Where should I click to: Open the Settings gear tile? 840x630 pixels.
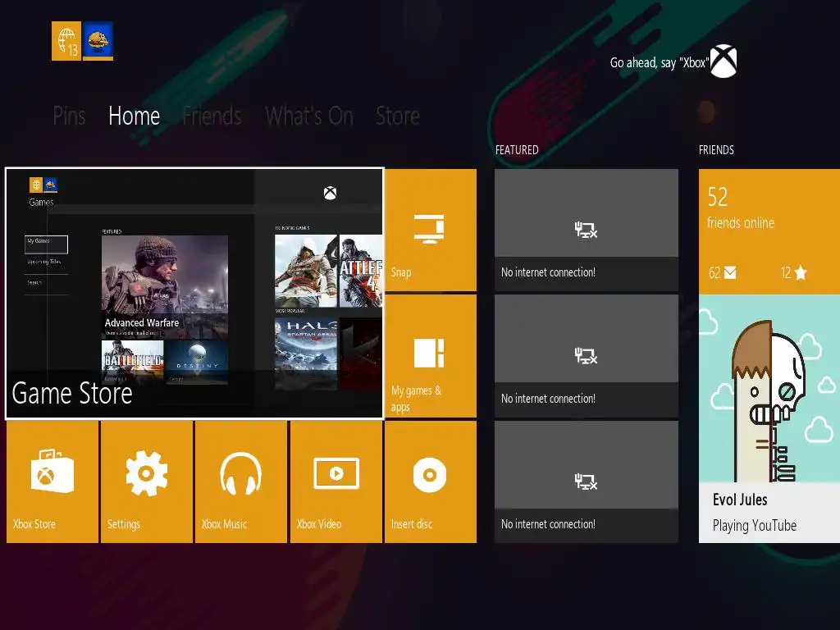click(x=147, y=482)
